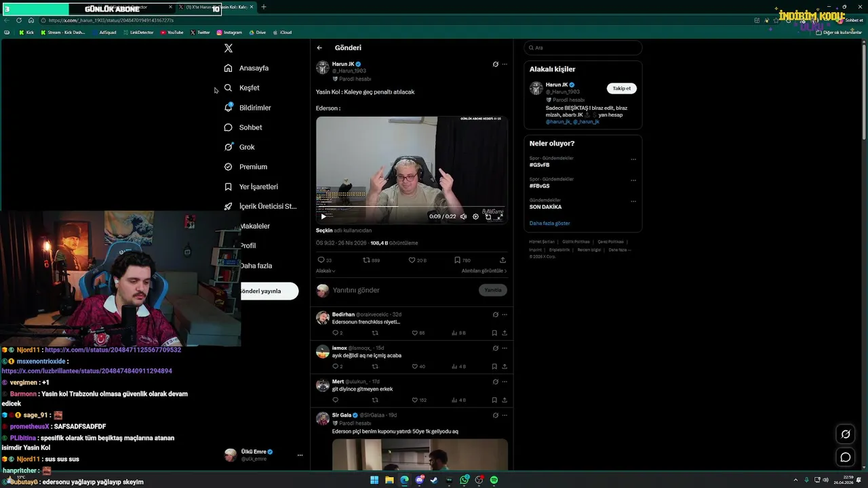Open Premium in the sidebar

(x=245, y=167)
